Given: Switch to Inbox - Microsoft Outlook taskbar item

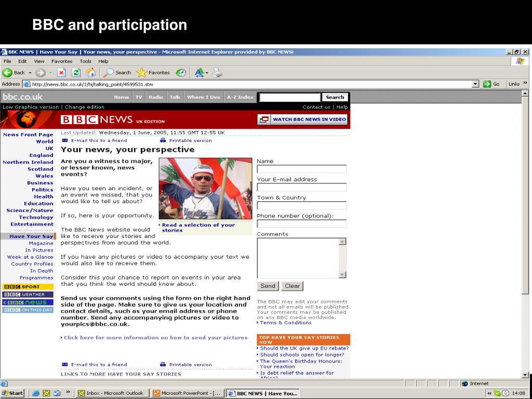Looking at the screenshot, I should pyautogui.click(x=112, y=393).
